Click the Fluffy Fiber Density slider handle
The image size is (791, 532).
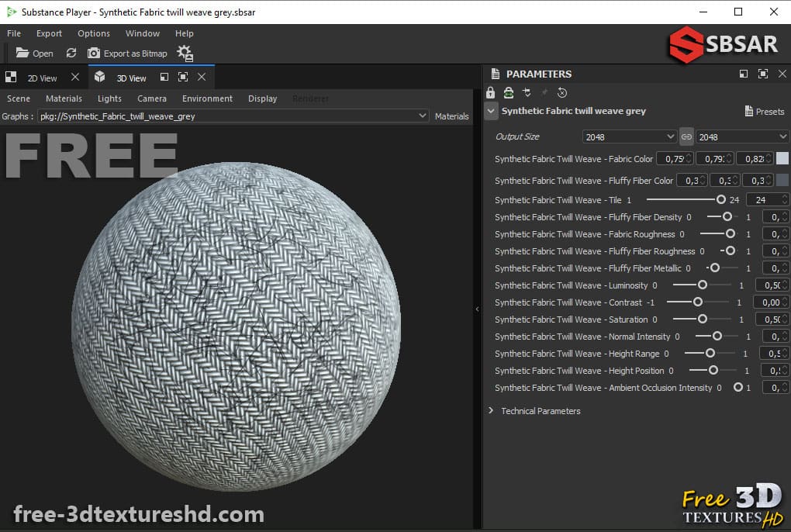point(727,216)
